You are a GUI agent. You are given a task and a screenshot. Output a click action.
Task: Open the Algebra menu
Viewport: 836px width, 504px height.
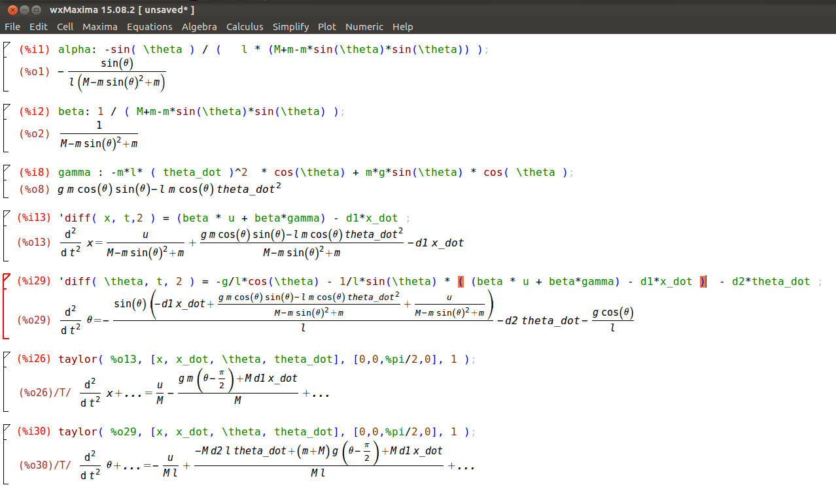click(x=200, y=27)
